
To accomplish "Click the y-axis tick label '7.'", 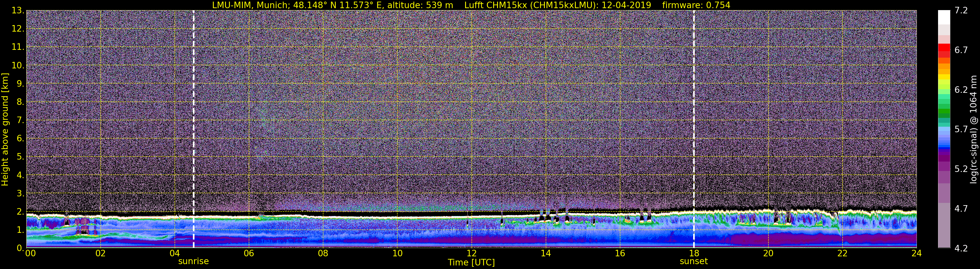I will (20, 120).
